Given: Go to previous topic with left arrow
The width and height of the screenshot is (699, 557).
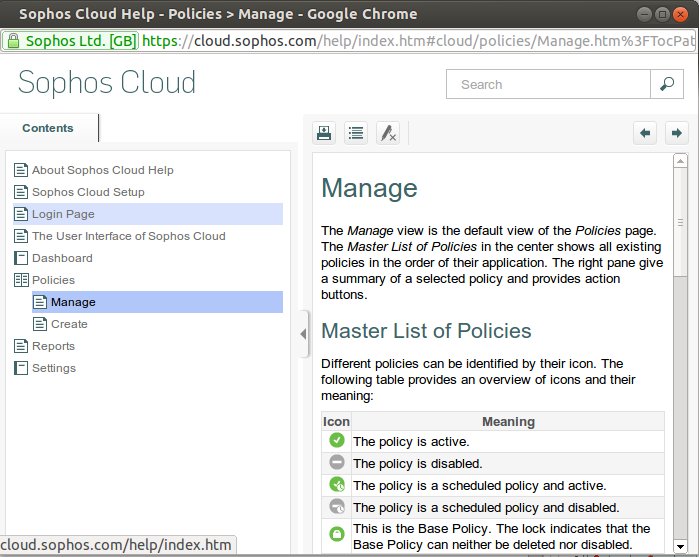Looking at the screenshot, I should (x=645, y=133).
